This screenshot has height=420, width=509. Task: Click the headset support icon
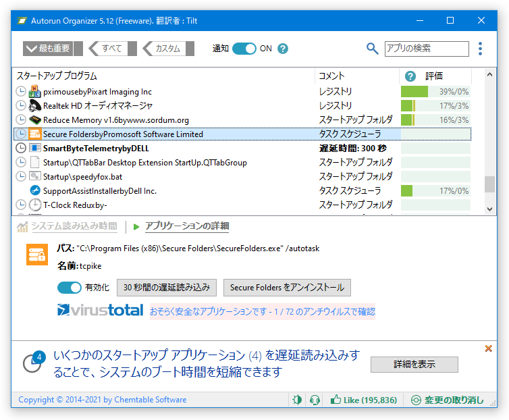tap(315, 400)
